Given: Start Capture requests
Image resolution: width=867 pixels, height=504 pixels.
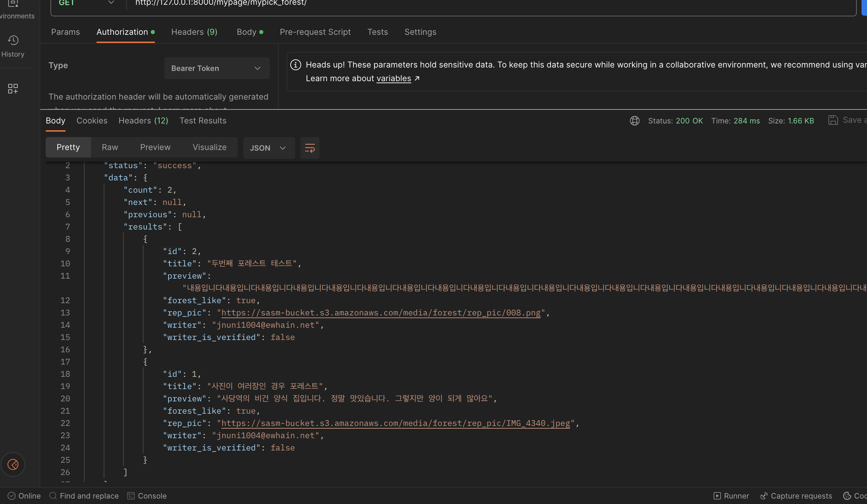Looking at the screenshot, I should pos(796,496).
